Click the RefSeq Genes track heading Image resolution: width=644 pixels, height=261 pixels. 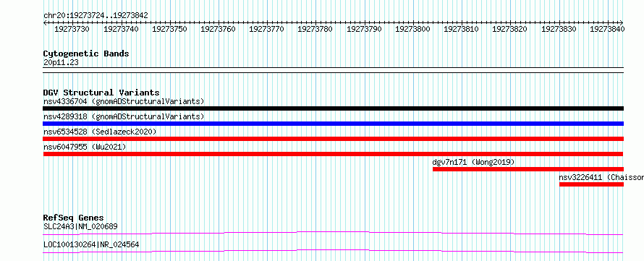(x=74, y=218)
